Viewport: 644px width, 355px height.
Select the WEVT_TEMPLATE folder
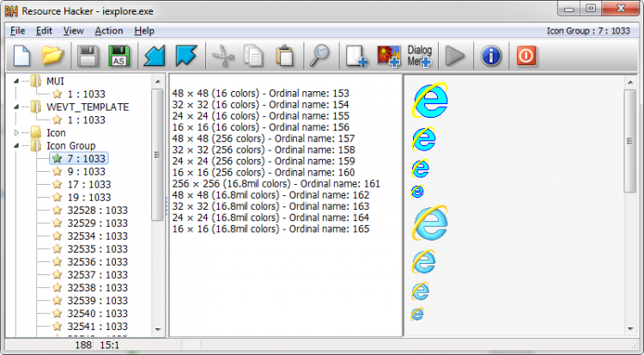tap(88, 107)
